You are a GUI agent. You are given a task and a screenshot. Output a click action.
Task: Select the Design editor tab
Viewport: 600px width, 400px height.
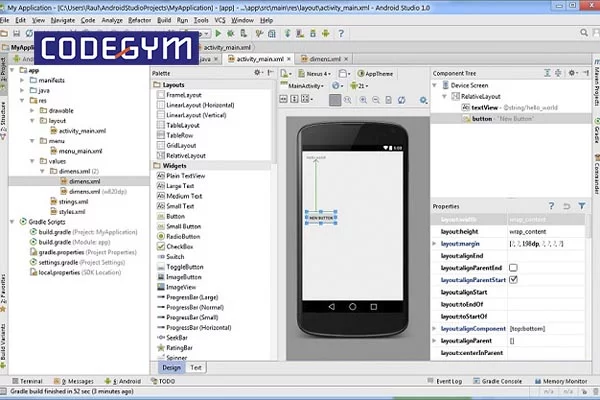tap(171, 367)
